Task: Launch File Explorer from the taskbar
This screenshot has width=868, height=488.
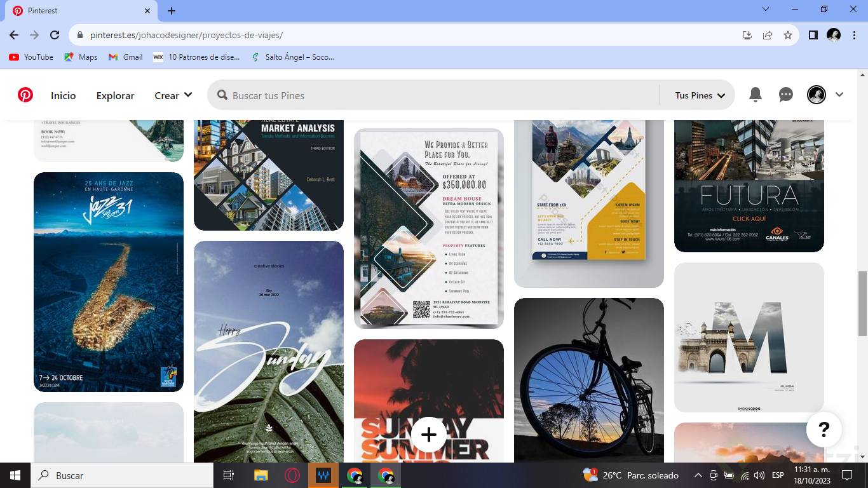Action: point(261,475)
